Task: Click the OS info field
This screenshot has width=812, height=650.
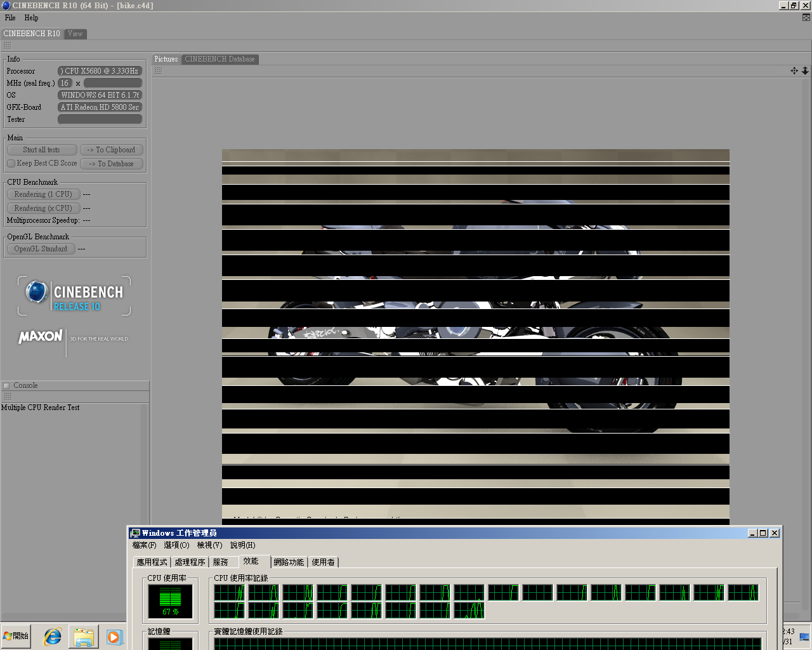Action: tap(100, 95)
